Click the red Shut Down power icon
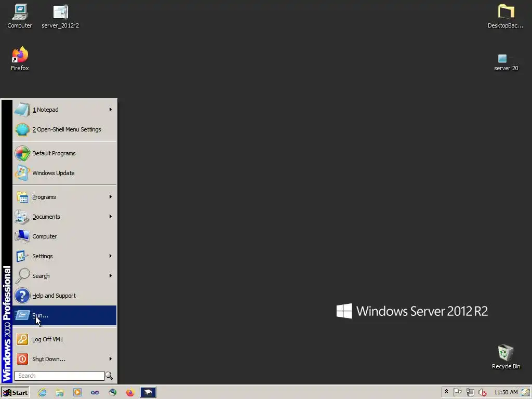 pyautogui.click(x=22, y=359)
